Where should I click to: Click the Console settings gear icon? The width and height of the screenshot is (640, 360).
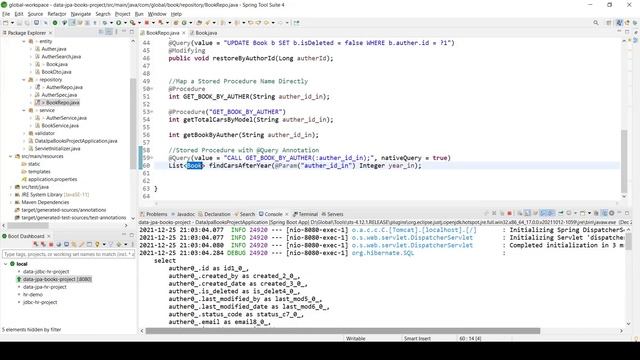click(611, 213)
